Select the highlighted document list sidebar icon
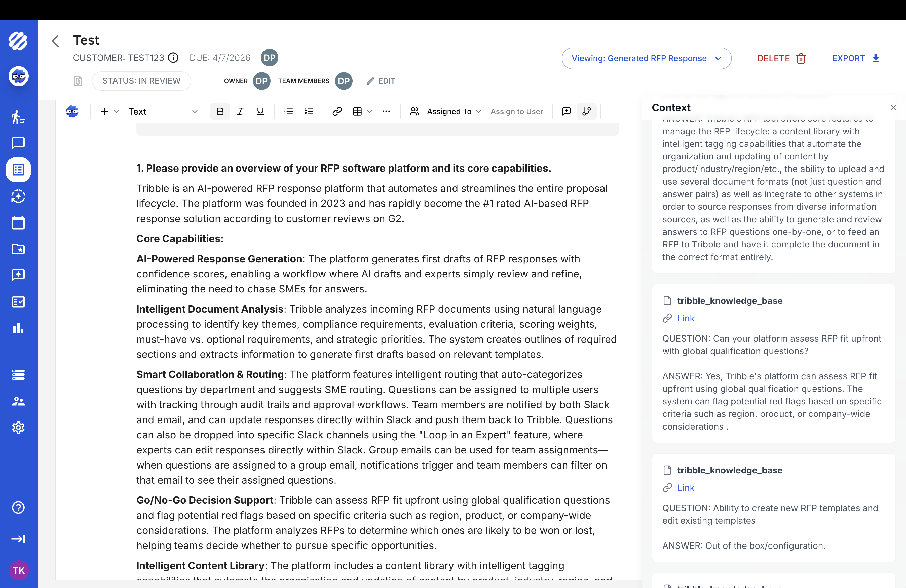The image size is (906, 588). pyautogui.click(x=18, y=170)
